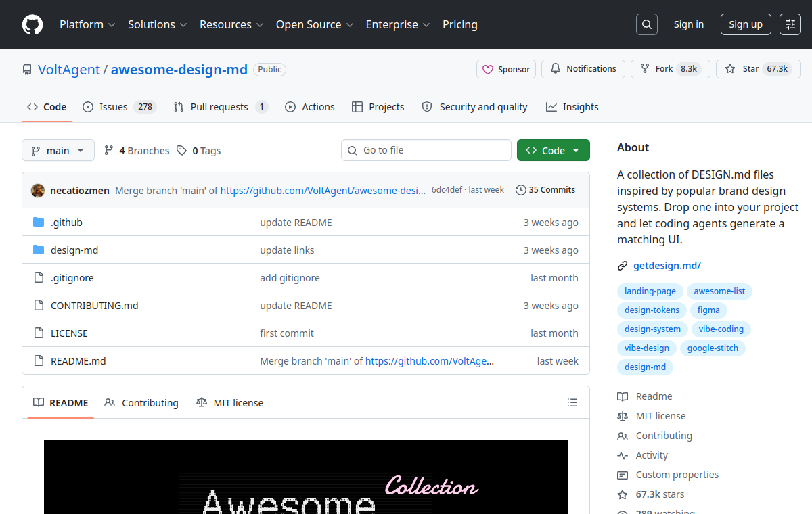
Task: Click the book icon beside Readme in About
Action: pyautogui.click(x=623, y=396)
